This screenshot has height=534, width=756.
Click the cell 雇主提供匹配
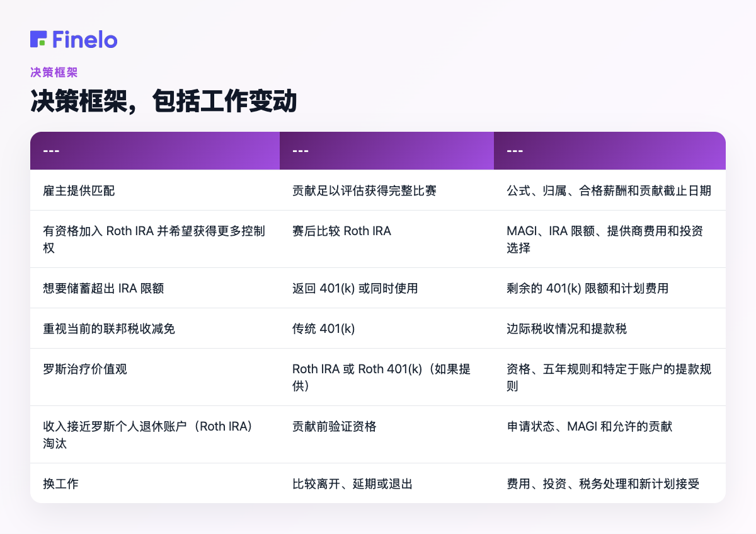point(155,190)
